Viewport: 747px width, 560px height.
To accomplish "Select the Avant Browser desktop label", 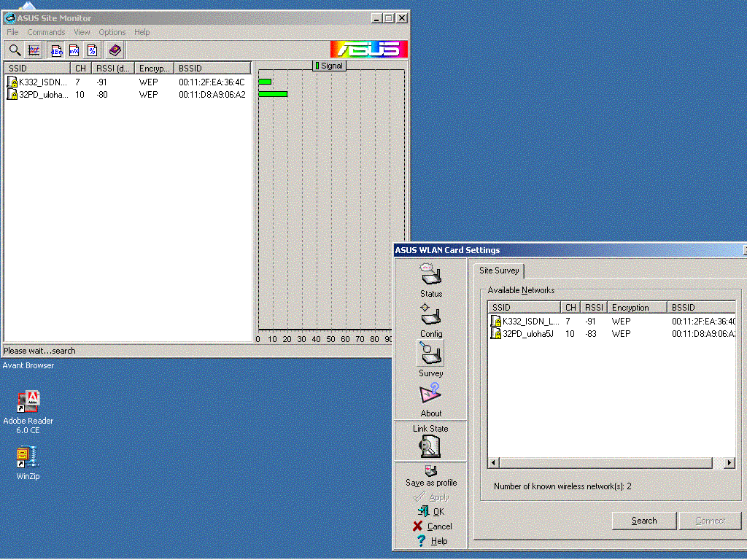I will point(28,365).
